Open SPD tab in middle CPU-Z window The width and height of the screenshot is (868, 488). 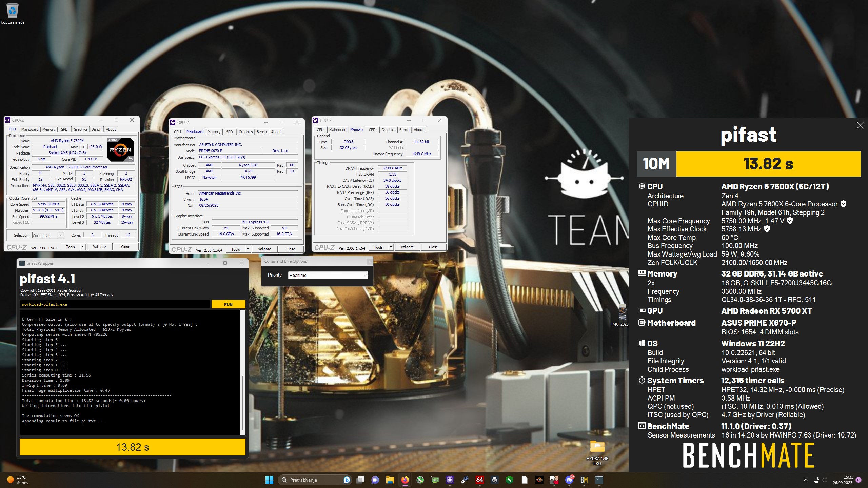coord(230,132)
